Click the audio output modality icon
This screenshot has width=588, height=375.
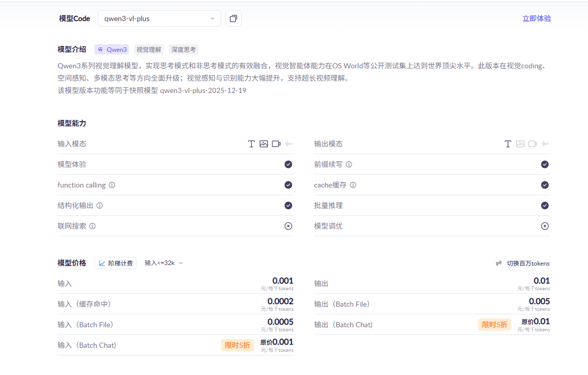tap(545, 144)
